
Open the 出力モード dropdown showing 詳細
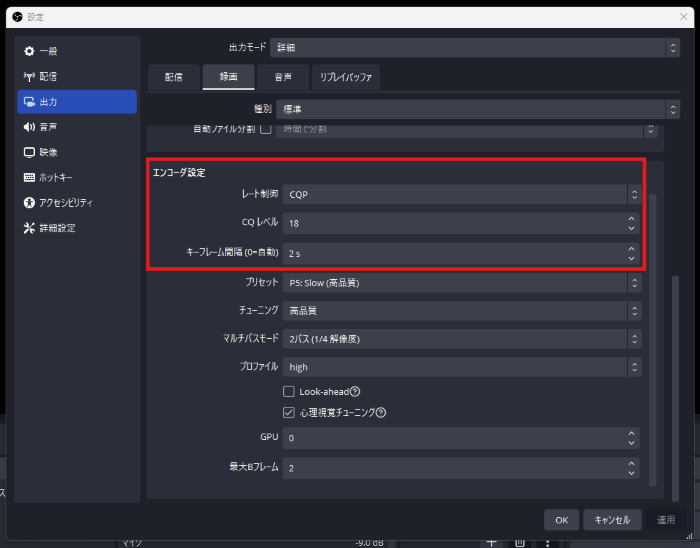pyautogui.click(x=475, y=48)
